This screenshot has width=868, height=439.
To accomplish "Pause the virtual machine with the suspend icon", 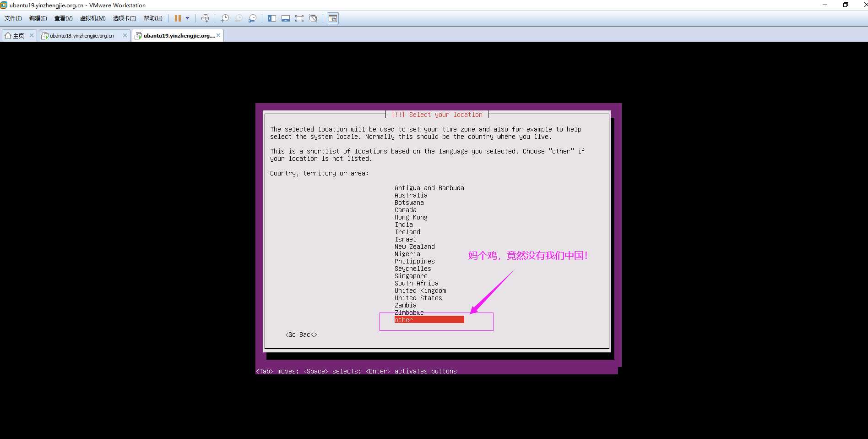I will 178,18.
